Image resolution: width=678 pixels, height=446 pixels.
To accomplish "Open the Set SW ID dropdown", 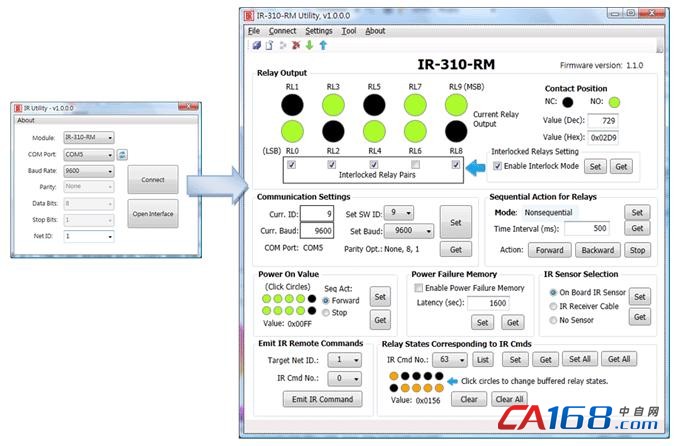I will (x=399, y=212).
